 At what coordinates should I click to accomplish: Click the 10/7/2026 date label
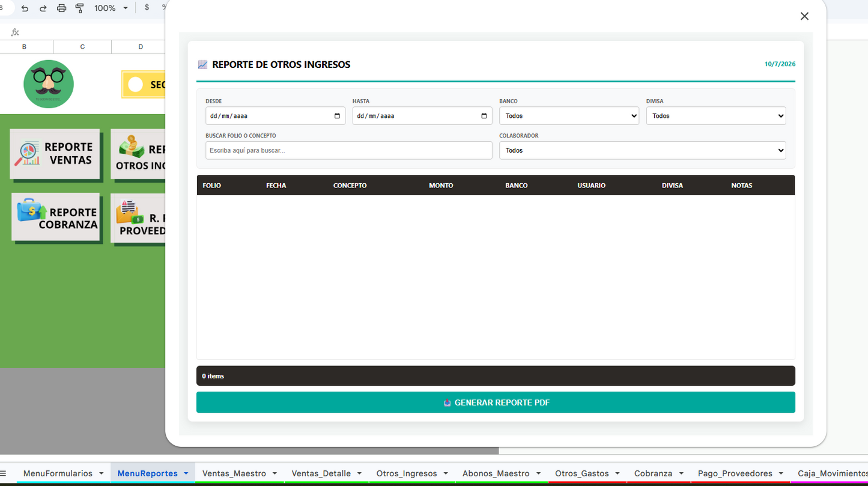point(780,64)
